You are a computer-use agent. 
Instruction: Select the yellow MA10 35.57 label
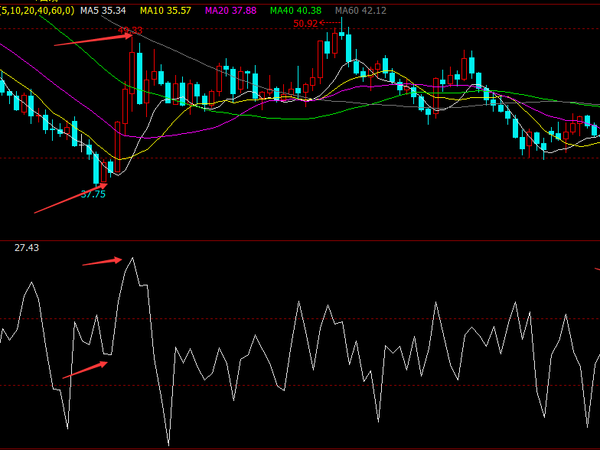[165, 10]
